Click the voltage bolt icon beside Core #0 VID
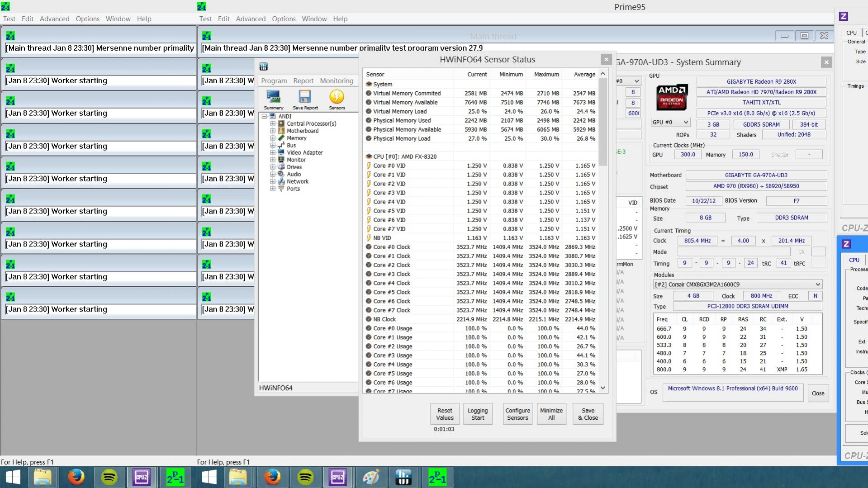Image resolution: width=868 pixels, height=488 pixels. [369, 166]
